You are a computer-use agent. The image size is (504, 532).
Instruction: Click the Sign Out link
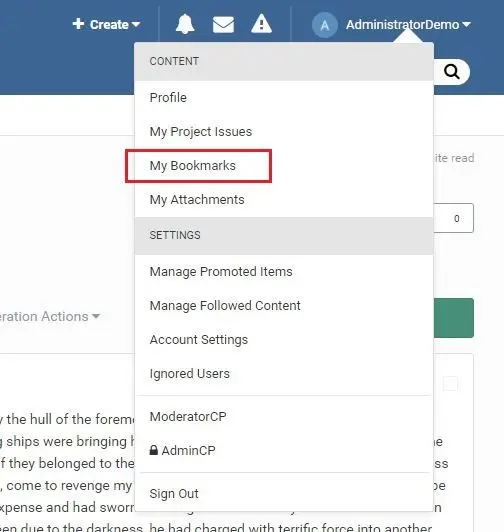click(x=174, y=494)
